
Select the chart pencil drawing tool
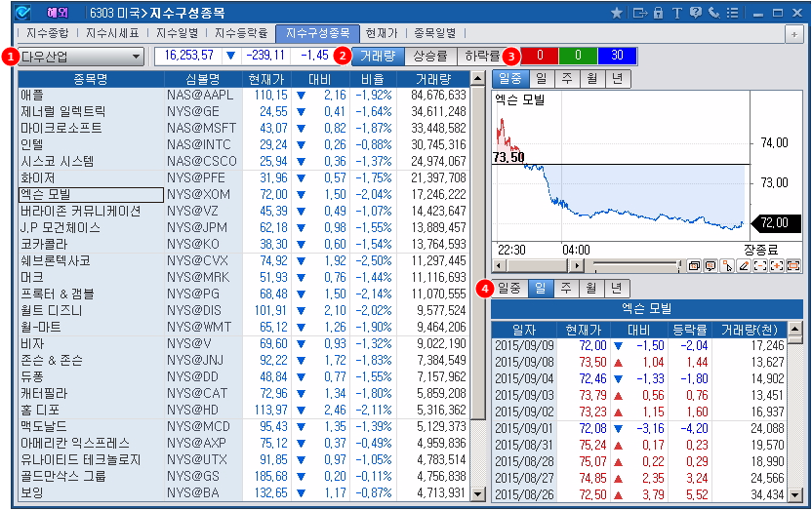(744, 266)
